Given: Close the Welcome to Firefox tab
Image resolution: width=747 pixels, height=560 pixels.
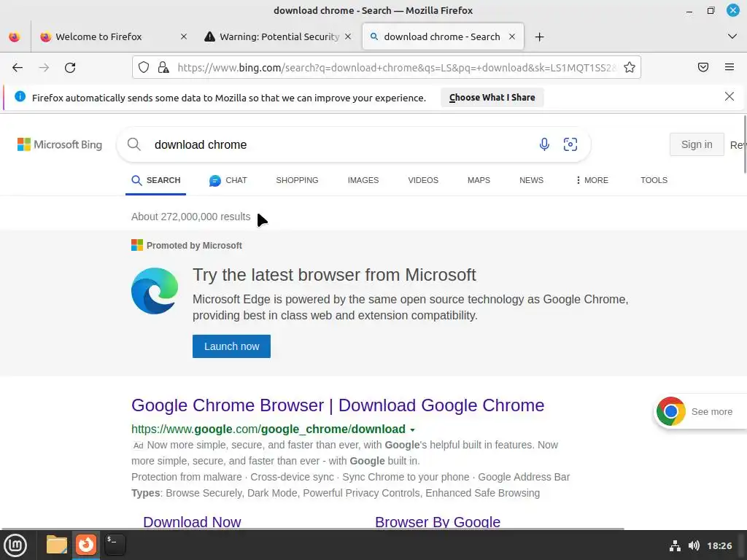Looking at the screenshot, I should (184, 36).
